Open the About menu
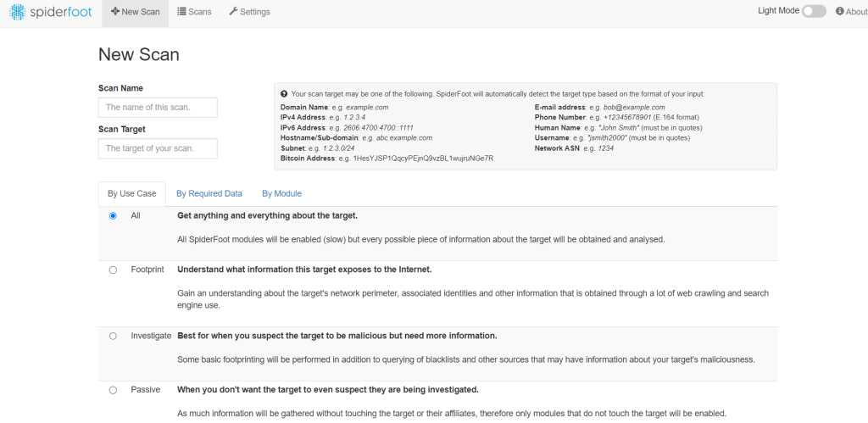Screen dimensions: 868x423 [x=851, y=12]
